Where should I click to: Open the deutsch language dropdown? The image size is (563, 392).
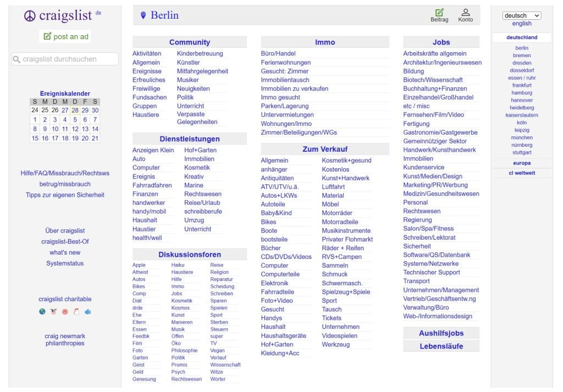pyautogui.click(x=522, y=15)
